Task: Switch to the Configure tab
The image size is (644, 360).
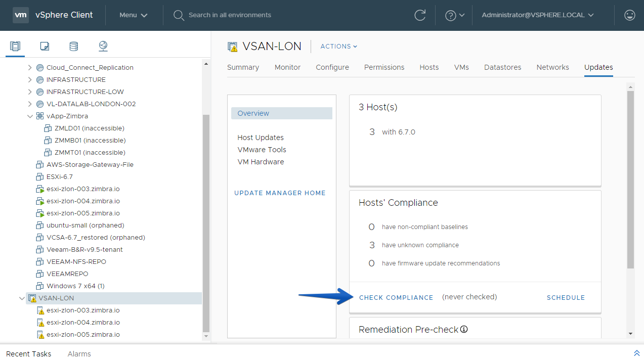Action: [x=332, y=67]
